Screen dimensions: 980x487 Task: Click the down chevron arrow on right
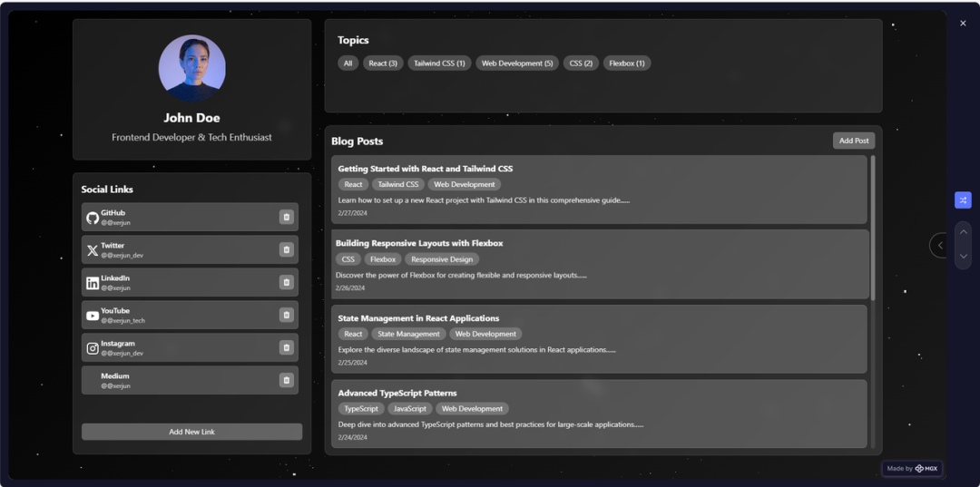(x=963, y=257)
